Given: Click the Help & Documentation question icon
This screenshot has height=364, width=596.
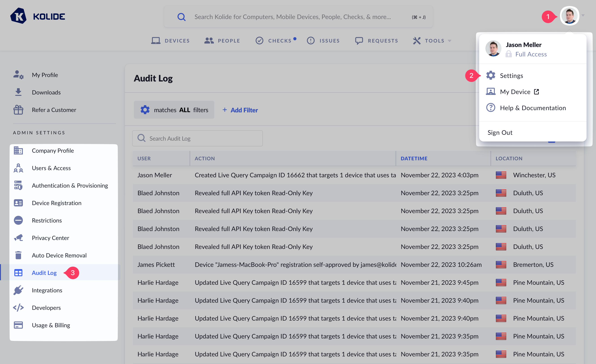Looking at the screenshot, I should coord(491,108).
